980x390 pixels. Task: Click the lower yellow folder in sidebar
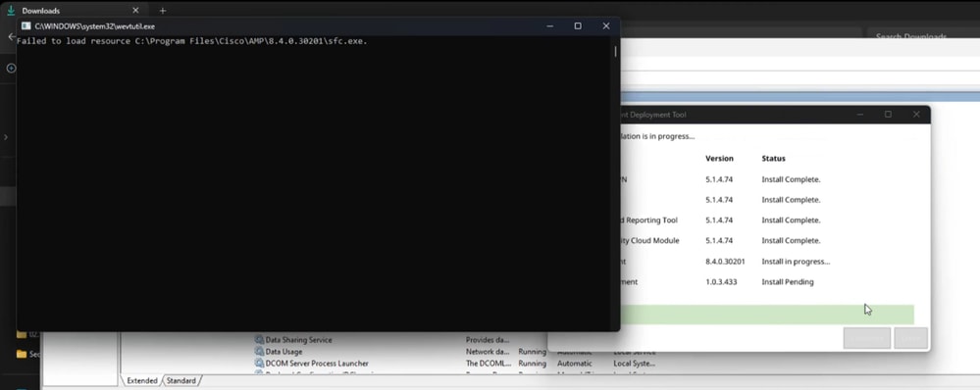22,354
